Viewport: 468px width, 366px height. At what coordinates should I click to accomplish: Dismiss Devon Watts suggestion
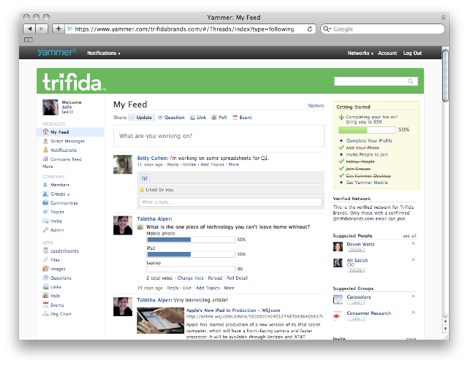pyautogui.click(x=413, y=244)
